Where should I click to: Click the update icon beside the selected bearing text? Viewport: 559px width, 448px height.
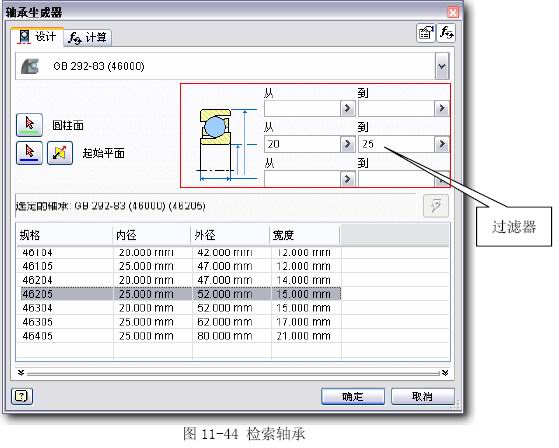tap(436, 206)
